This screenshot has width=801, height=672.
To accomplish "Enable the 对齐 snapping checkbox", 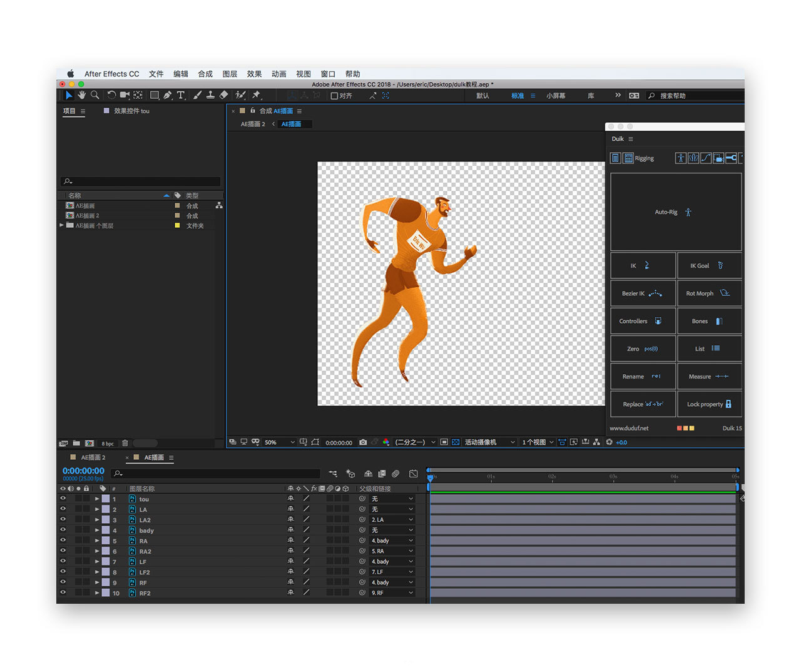I will [334, 96].
